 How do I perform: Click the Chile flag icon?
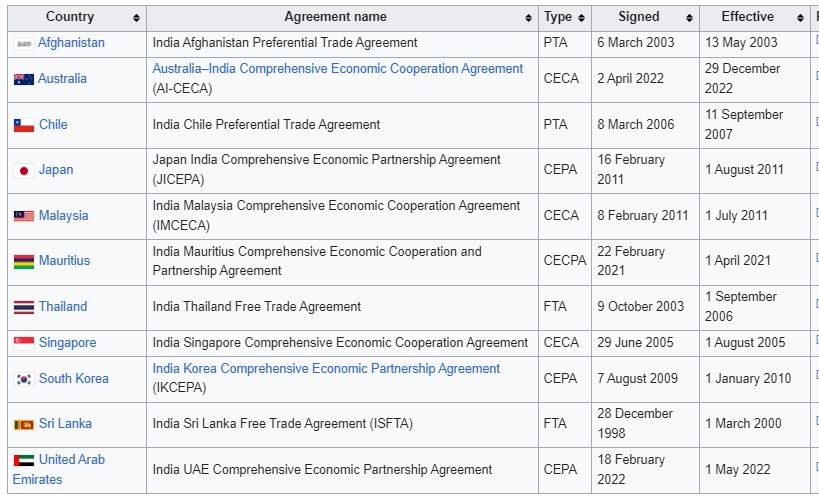pyautogui.click(x=23, y=125)
